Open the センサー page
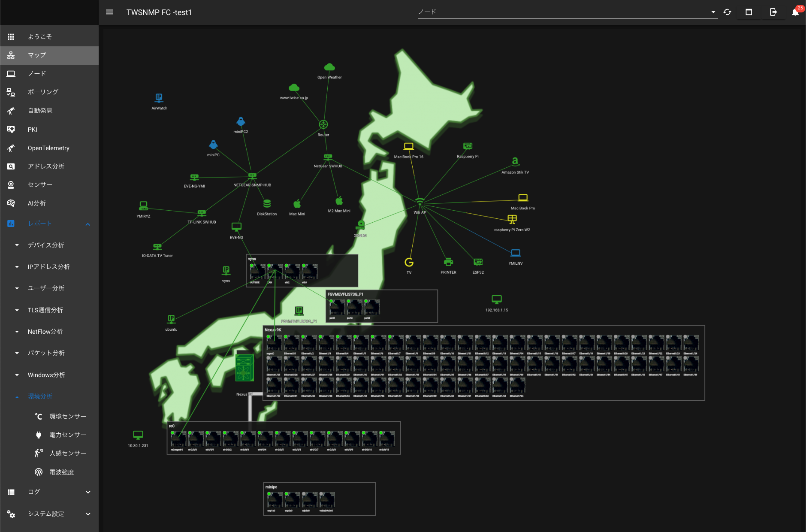This screenshot has height=532, width=806. pos(49,185)
